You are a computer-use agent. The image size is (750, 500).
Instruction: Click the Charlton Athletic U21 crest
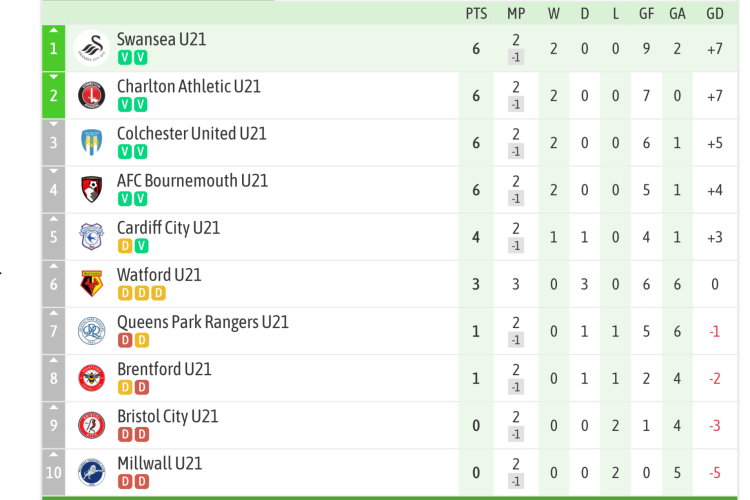[92, 95]
